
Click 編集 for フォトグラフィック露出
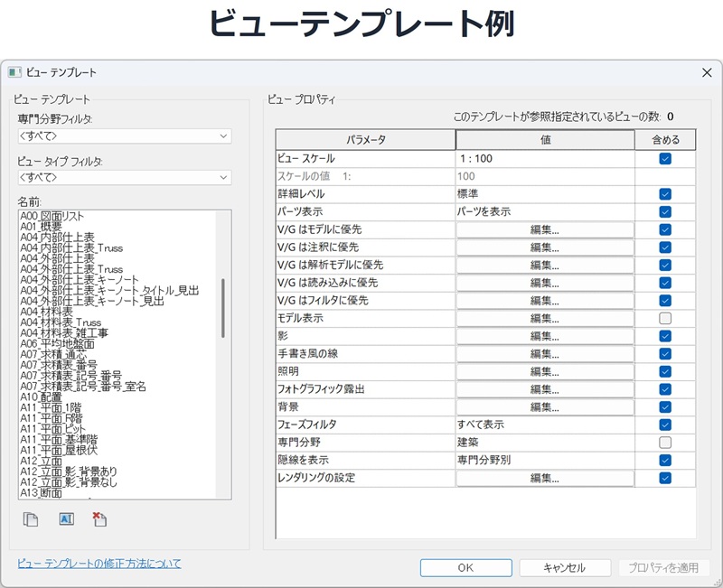545,389
